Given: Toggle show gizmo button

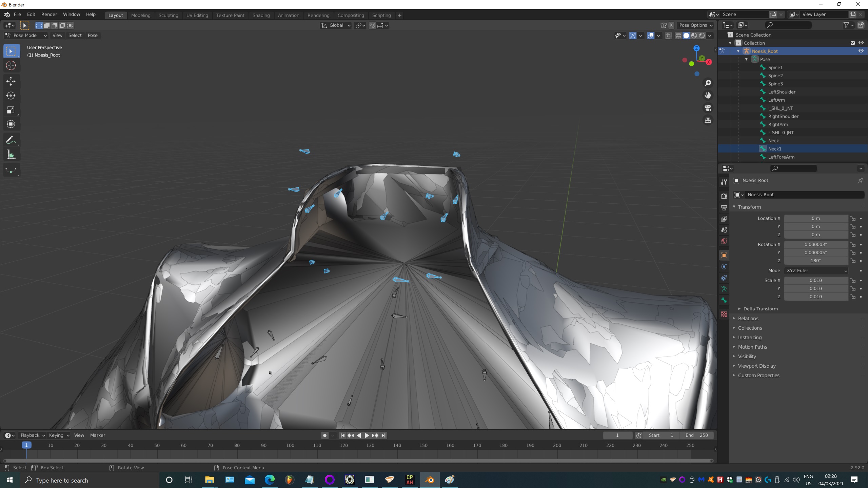Looking at the screenshot, I should click(632, 36).
